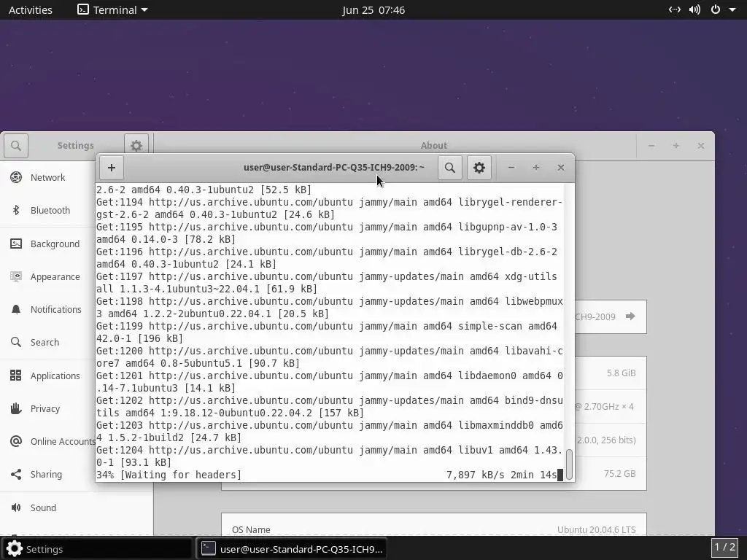Click the Search sidebar magnifier icon
Image resolution: width=747 pixels, height=560 pixels.
16,343
